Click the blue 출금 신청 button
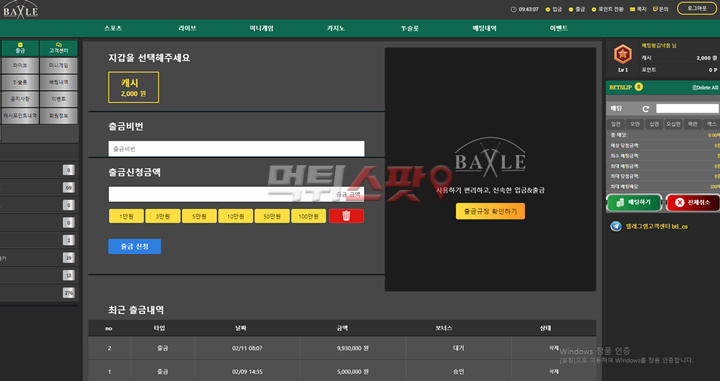The height and width of the screenshot is (381, 720). (135, 247)
